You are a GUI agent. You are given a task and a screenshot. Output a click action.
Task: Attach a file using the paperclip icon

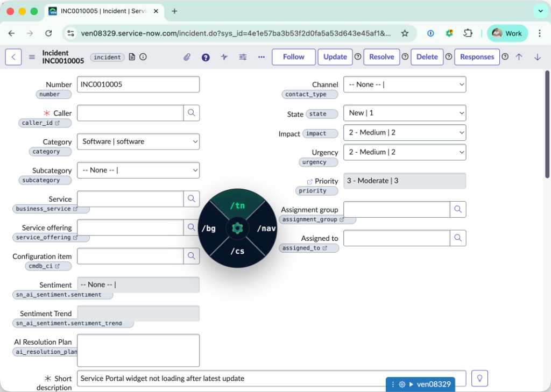click(187, 56)
